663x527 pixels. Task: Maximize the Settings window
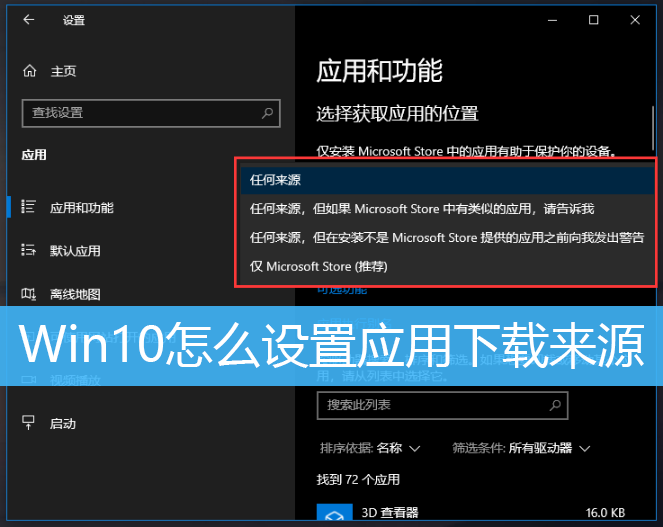593,20
